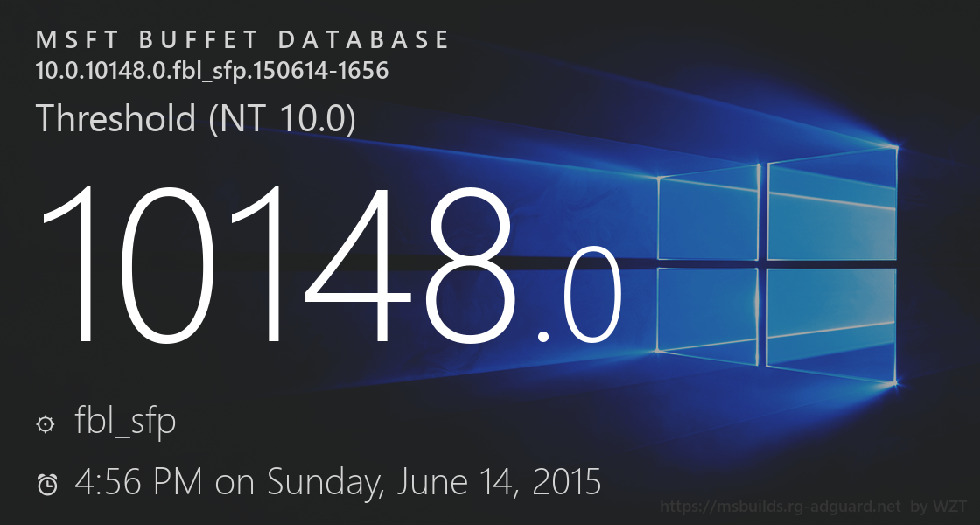Click the "by WZT" credit text

click(x=939, y=507)
